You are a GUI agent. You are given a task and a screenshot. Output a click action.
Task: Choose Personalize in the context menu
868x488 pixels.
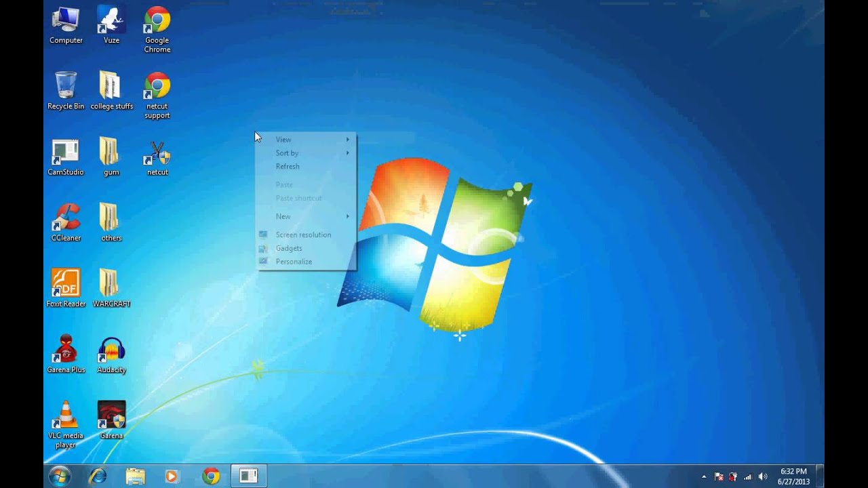[306, 262]
